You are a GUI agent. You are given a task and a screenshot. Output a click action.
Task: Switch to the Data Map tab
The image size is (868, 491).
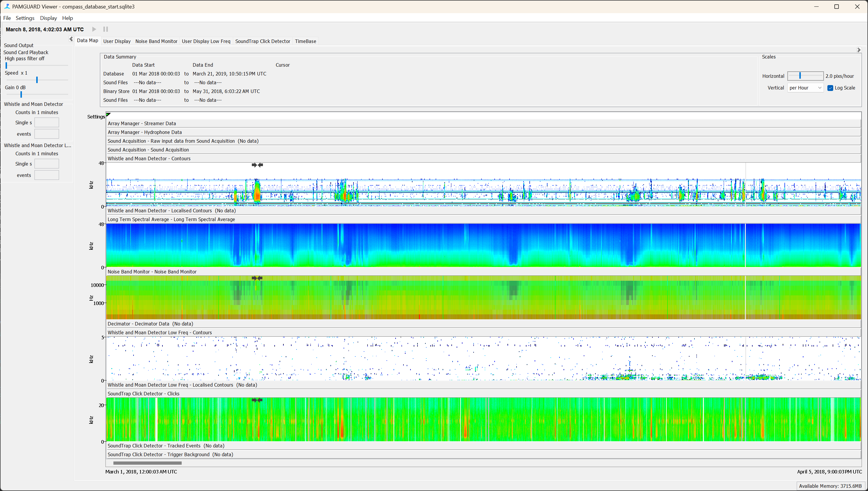point(88,40)
